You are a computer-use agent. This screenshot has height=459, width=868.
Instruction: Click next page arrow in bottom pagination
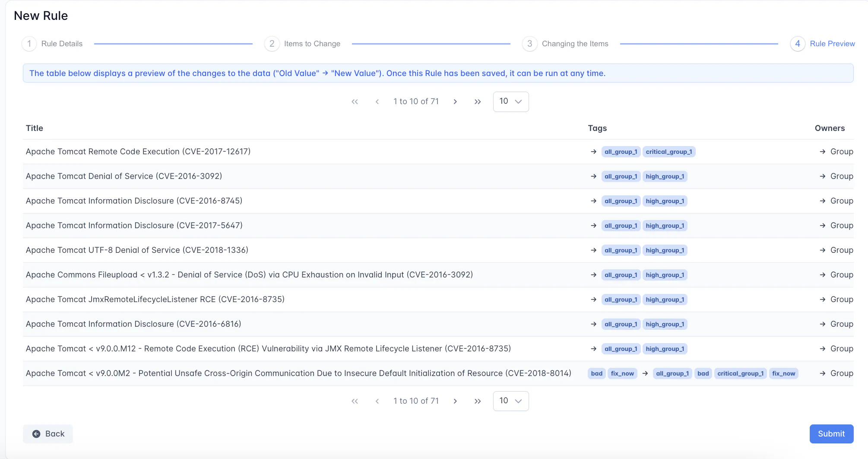click(x=455, y=401)
